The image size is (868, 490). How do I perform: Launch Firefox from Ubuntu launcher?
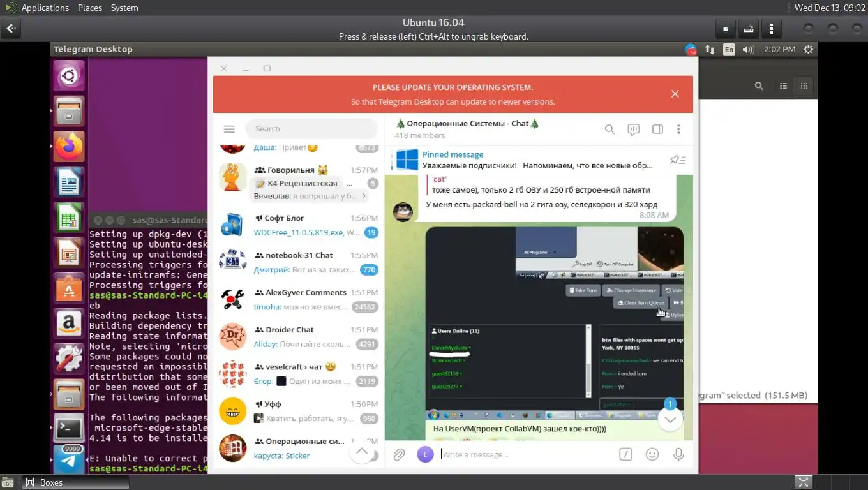click(x=69, y=147)
